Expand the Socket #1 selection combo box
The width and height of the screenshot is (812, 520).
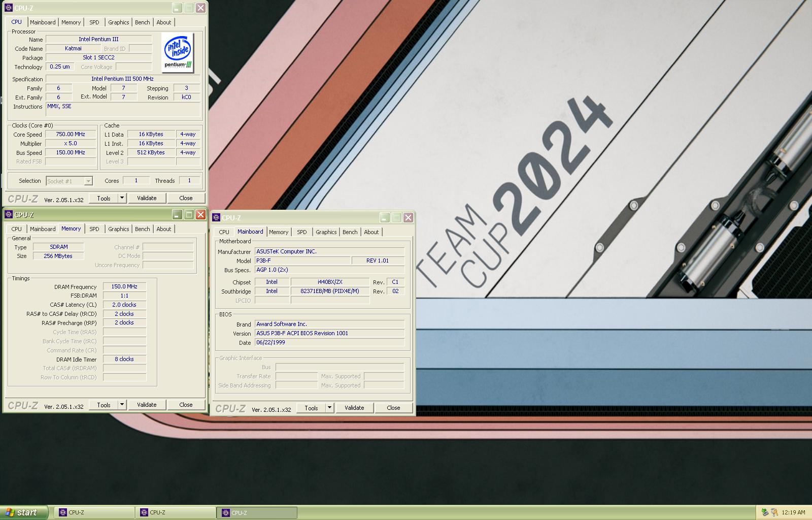coord(88,181)
